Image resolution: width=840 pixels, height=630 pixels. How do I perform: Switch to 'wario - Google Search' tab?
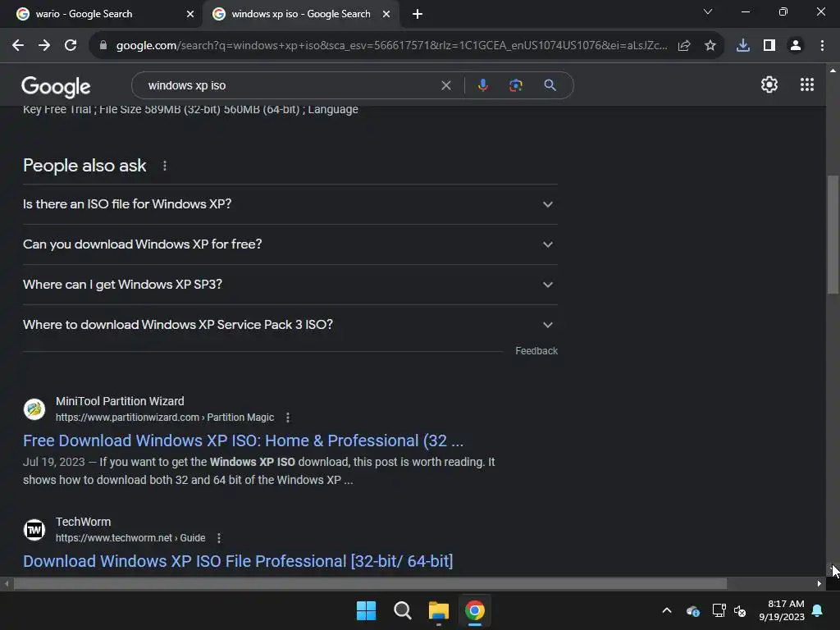(102, 14)
